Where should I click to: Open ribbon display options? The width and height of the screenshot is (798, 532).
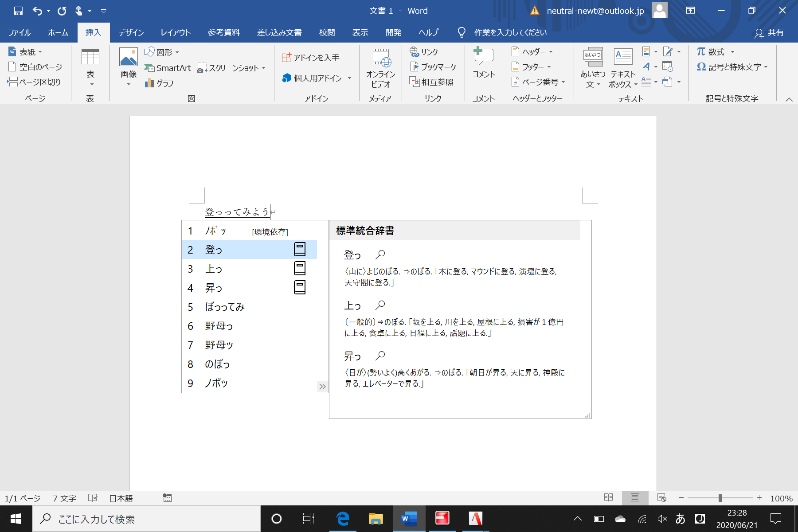(x=690, y=11)
